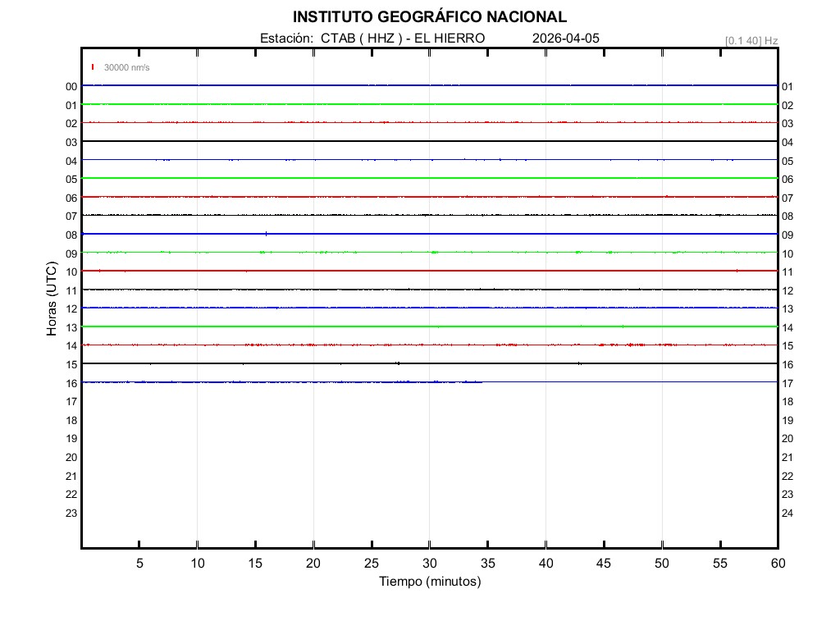Click the 60 minute tick label

click(x=778, y=563)
